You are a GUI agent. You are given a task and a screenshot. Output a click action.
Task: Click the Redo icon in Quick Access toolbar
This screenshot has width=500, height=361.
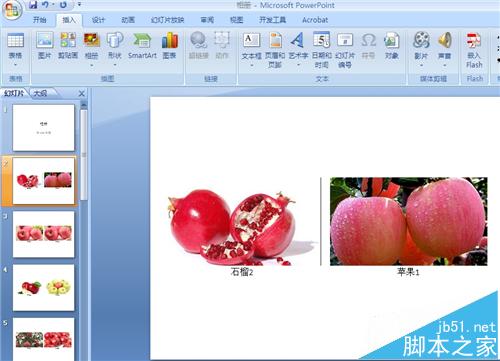(63, 5)
